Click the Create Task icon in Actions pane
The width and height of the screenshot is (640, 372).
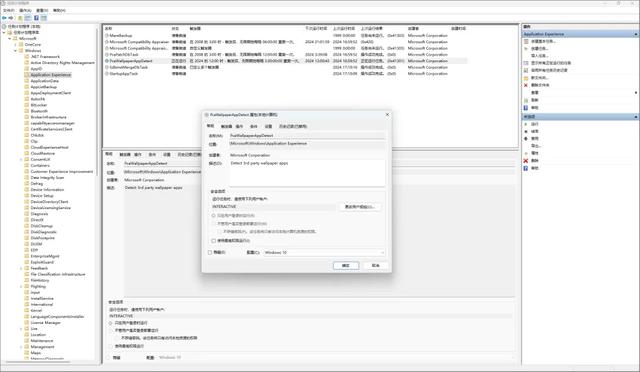pyautogui.click(x=526, y=49)
